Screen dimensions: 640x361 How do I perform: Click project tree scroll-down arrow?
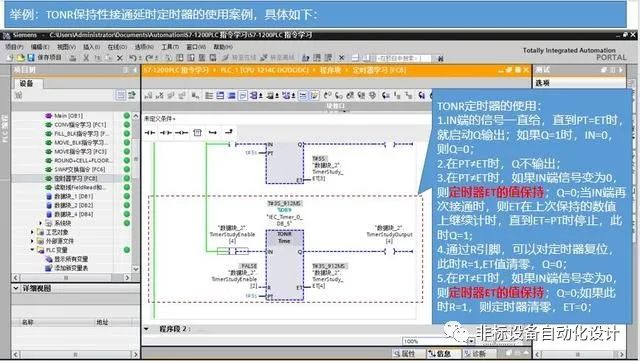(x=136, y=268)
